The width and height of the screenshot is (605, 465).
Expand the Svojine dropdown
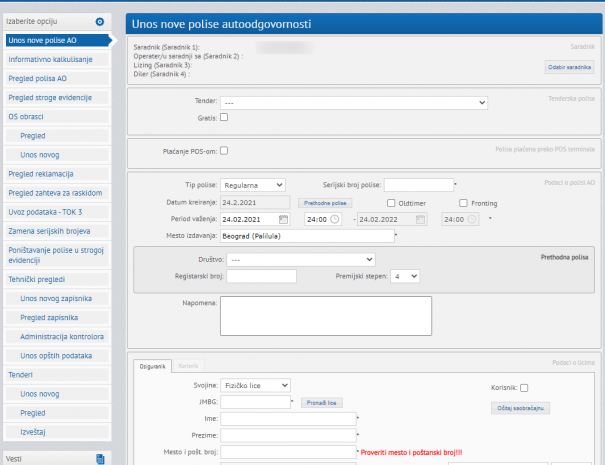tap(255, 385)
